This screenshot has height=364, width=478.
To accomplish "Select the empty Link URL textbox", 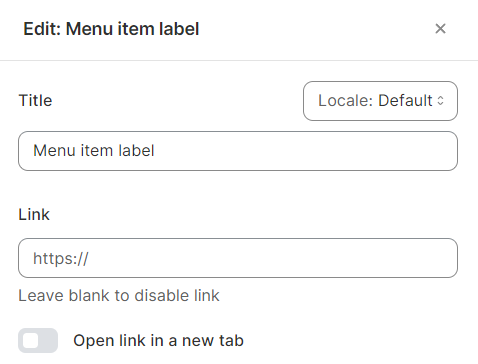I will (238, 258).
